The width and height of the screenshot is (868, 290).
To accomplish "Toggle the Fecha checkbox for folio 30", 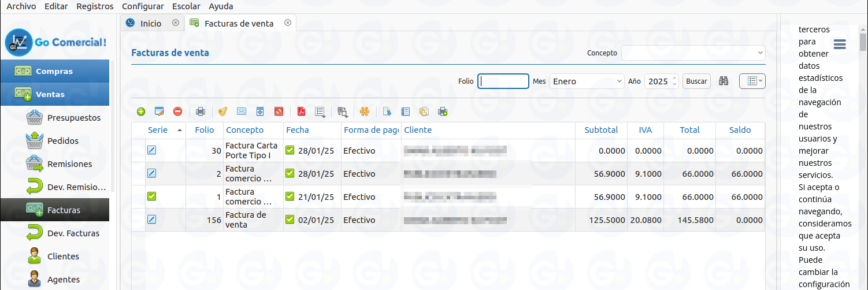I will (x=290, y=151).
